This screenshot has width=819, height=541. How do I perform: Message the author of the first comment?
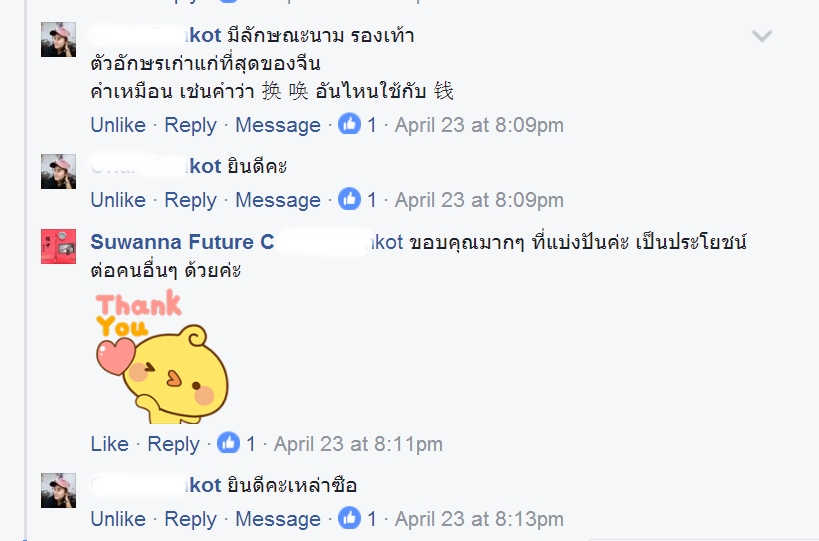pyautogui.click(x=278, y=125)
